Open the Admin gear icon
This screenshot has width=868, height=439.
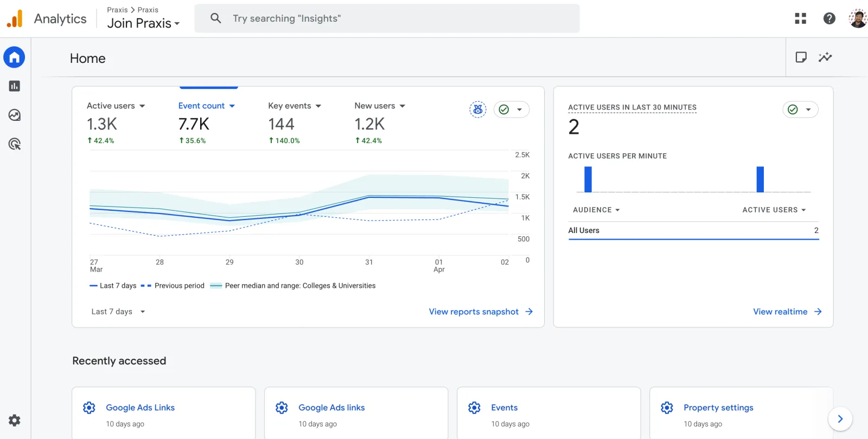15,421
